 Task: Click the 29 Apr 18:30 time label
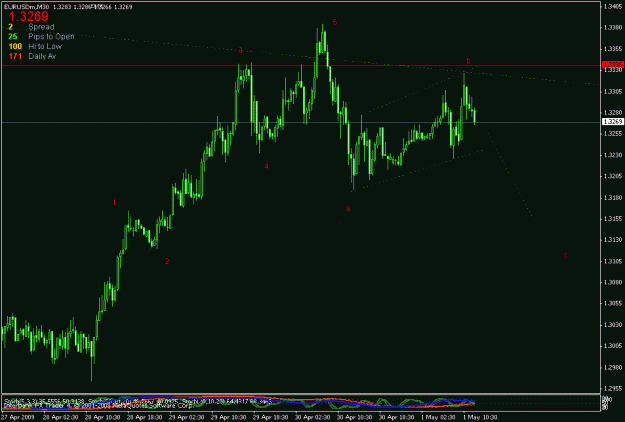pos(271,417)
